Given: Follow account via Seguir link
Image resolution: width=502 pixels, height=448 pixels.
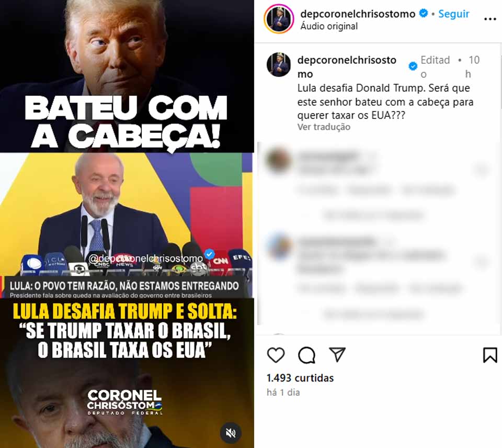Looking at the screenshot, I should [x=454, y=14].
